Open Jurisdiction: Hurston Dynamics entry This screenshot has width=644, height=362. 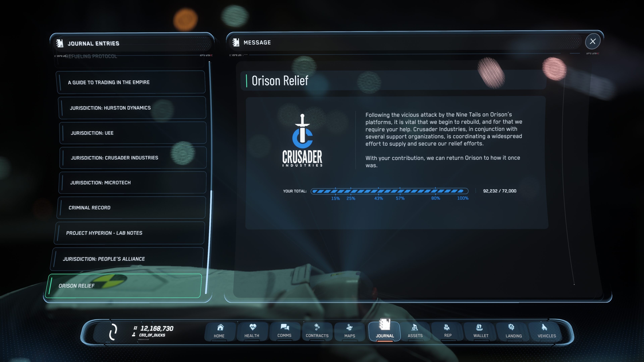tap(132, 108)
